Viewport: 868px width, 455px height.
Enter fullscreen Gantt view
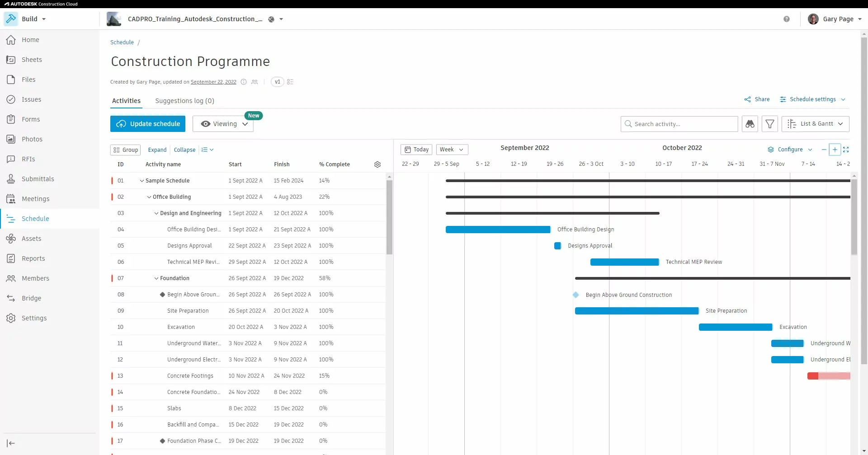pos(846,150)
